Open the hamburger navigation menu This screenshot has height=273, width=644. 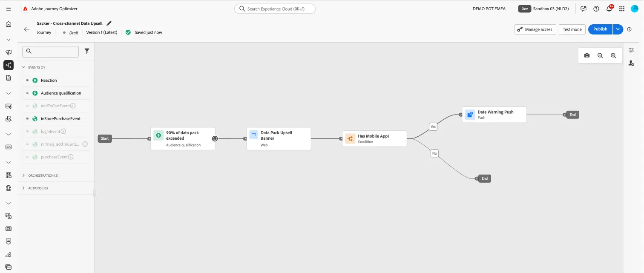point(9,9)
